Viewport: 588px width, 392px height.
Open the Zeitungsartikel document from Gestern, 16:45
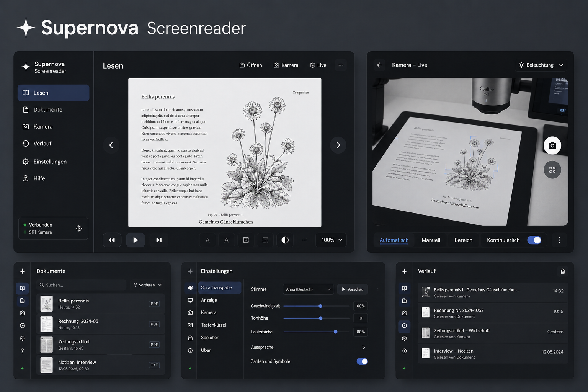point(100,345)
